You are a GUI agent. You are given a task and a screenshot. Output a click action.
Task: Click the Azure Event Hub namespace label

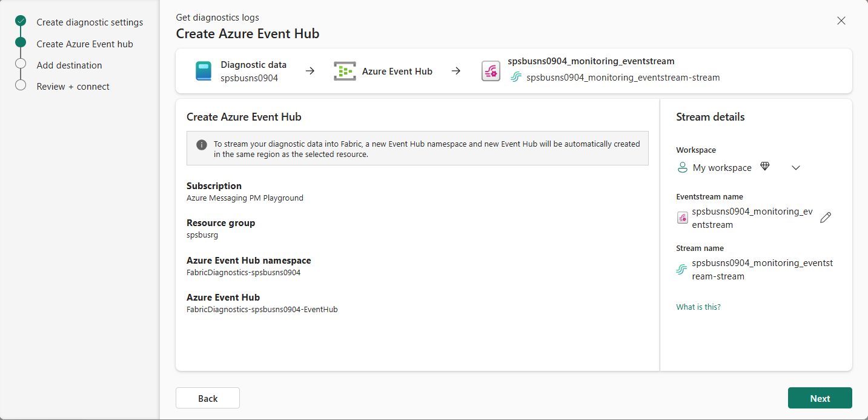pyautogui.click(x=249, y=261)
